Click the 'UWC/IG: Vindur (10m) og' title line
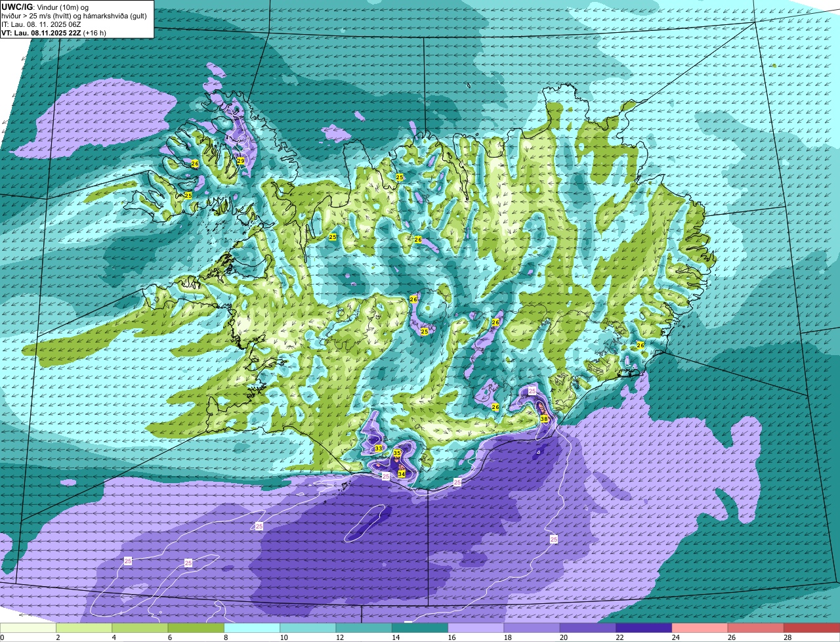The width and height of the screenshot is (840, 642). click(45, 7)
